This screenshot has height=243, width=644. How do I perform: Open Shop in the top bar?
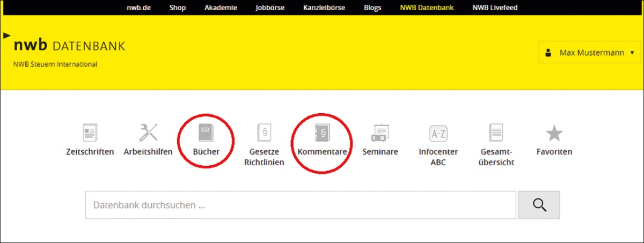pos(177,8)
